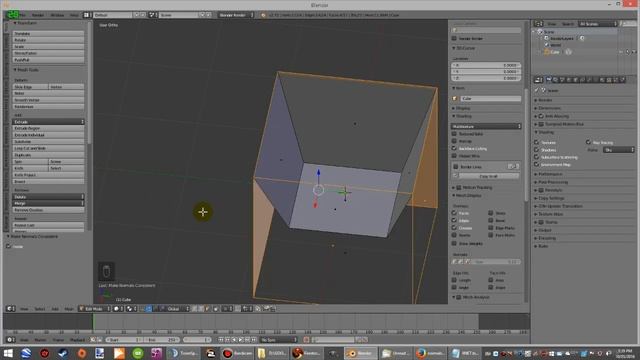Select the World properties tab icon
The width and height of the screenshot is (640, 360).
pos(569,80)
